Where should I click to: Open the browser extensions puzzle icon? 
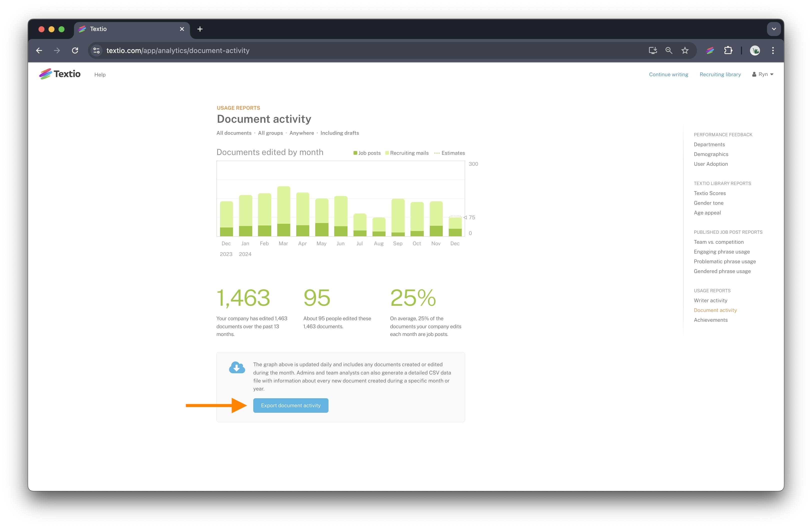pyautogui.click(x=728, y=50)
